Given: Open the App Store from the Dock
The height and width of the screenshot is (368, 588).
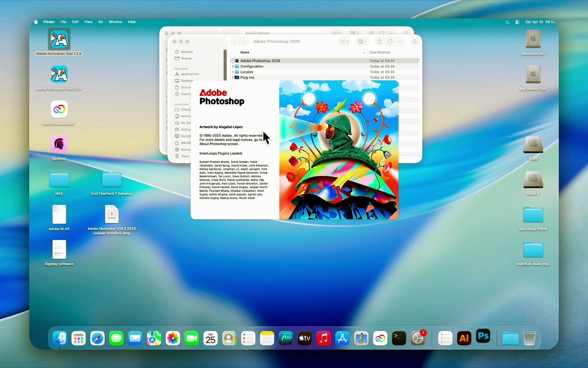Looking at the screenshot, I should click(x=342, y=338).
